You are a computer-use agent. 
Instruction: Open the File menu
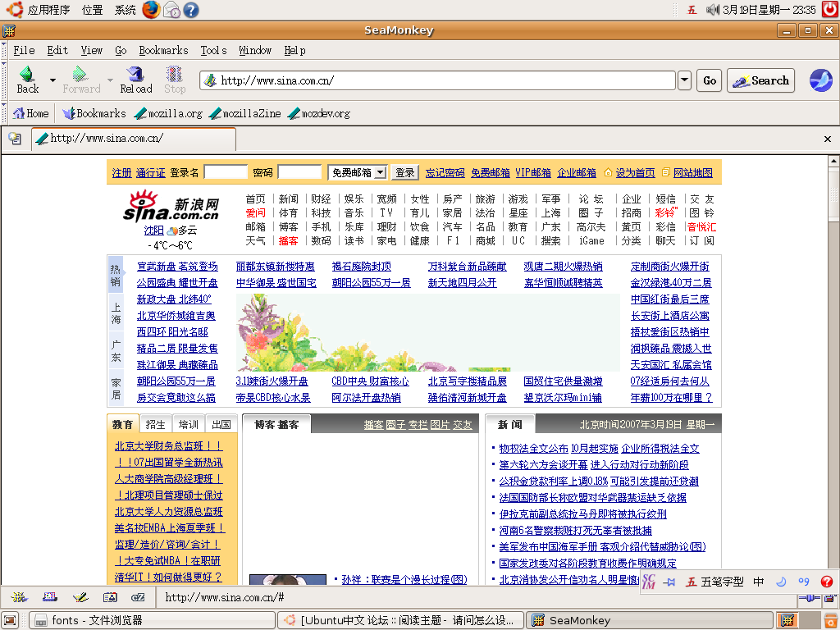(24, 50)
